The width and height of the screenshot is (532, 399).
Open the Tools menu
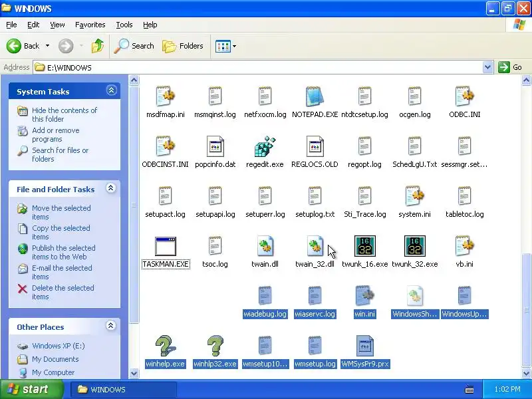pos(124,25)
